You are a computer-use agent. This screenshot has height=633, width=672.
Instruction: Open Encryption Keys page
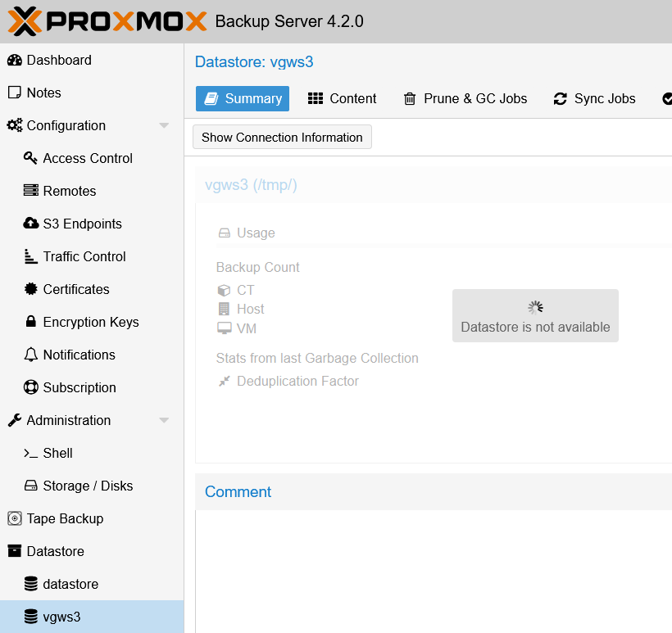92,322
